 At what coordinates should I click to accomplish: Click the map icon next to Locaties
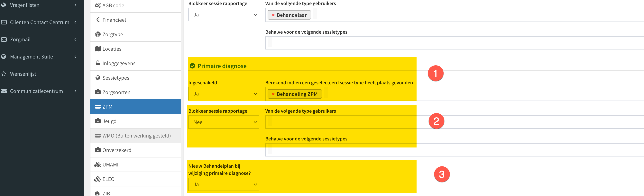pyautogui.click(x=98, y=49)
